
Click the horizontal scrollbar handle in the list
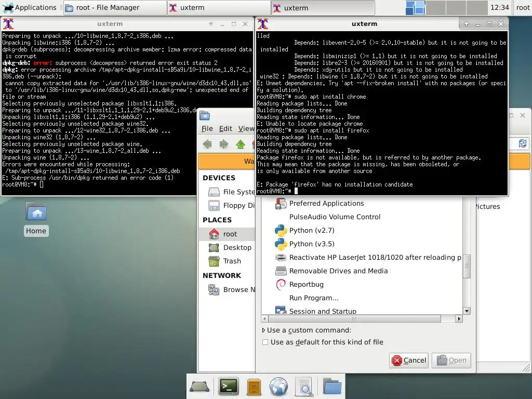click(x=354, y=318)
